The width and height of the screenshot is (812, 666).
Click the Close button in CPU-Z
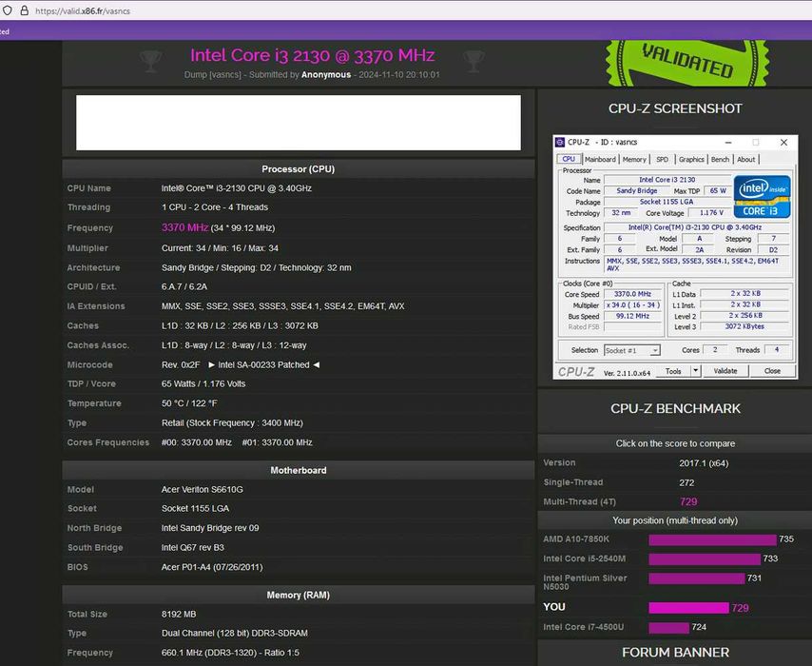(772, 371)
